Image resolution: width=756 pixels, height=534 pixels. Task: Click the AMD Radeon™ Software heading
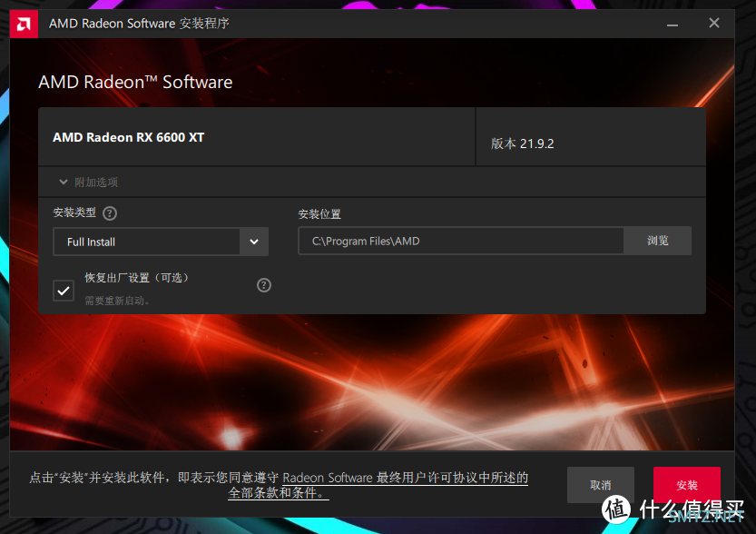pyautogui.click(x=135, y=82)
